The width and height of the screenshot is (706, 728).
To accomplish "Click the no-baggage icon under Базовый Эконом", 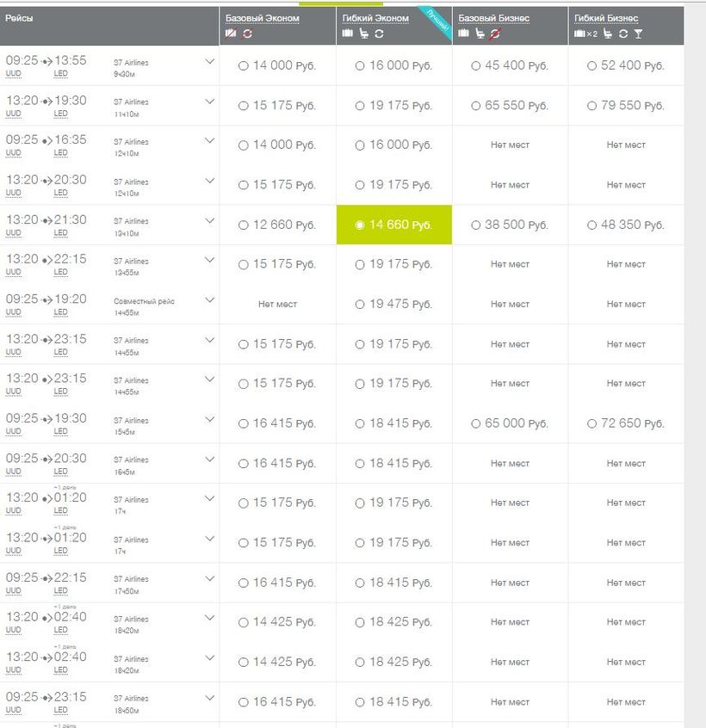I will (231, 34).
